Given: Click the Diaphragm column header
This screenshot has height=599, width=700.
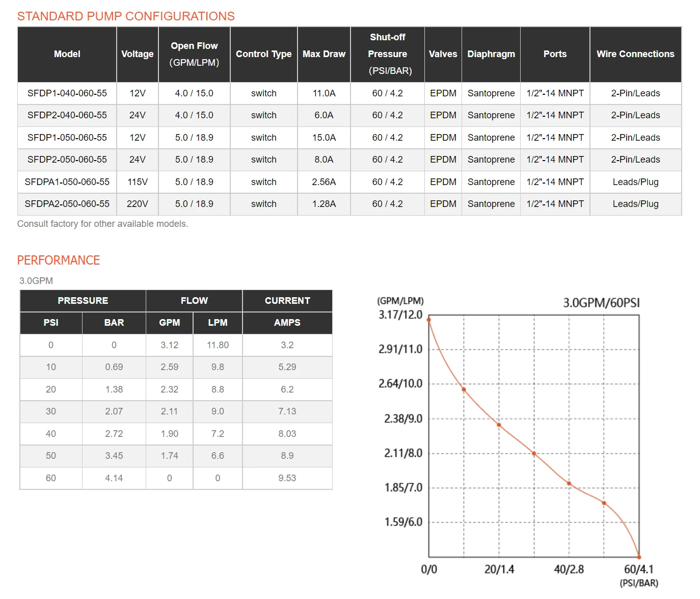Looking at the screenshot, I should tap(491, 54).
